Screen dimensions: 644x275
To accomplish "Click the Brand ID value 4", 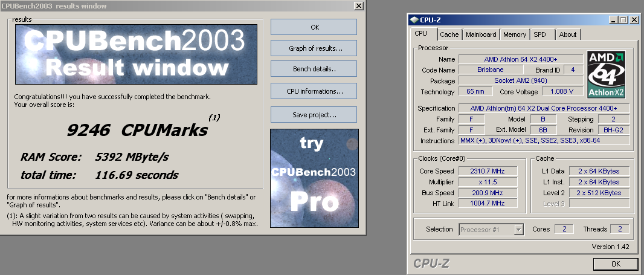I will (573, 70).
